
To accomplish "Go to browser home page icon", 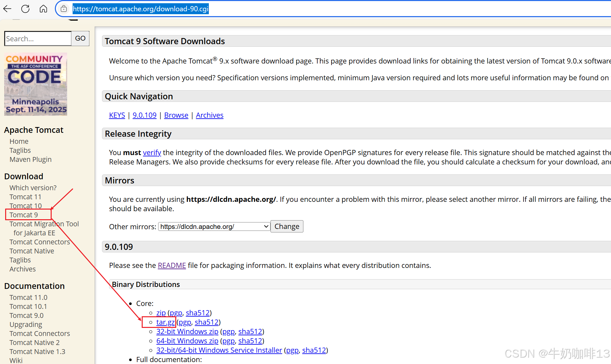I will click(43, 9).
